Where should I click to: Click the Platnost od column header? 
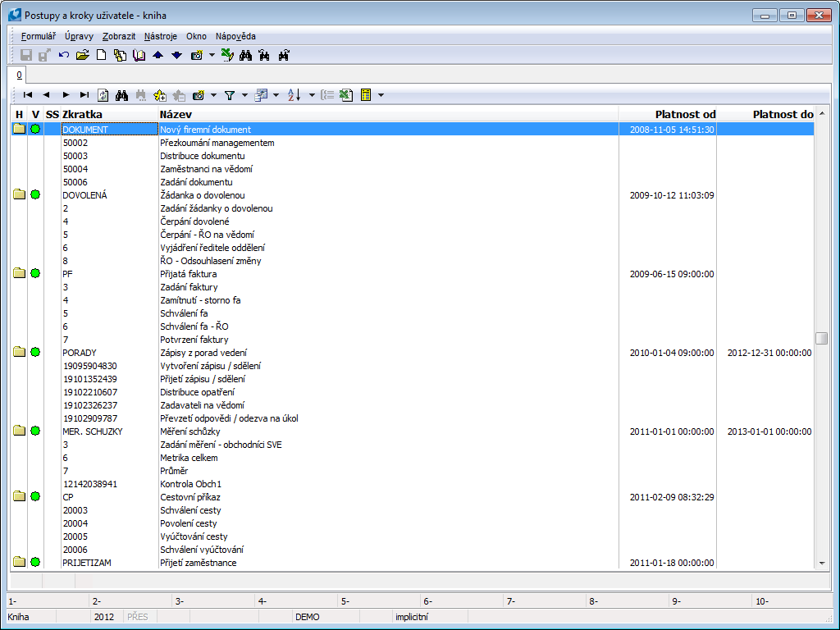(668, 114)
